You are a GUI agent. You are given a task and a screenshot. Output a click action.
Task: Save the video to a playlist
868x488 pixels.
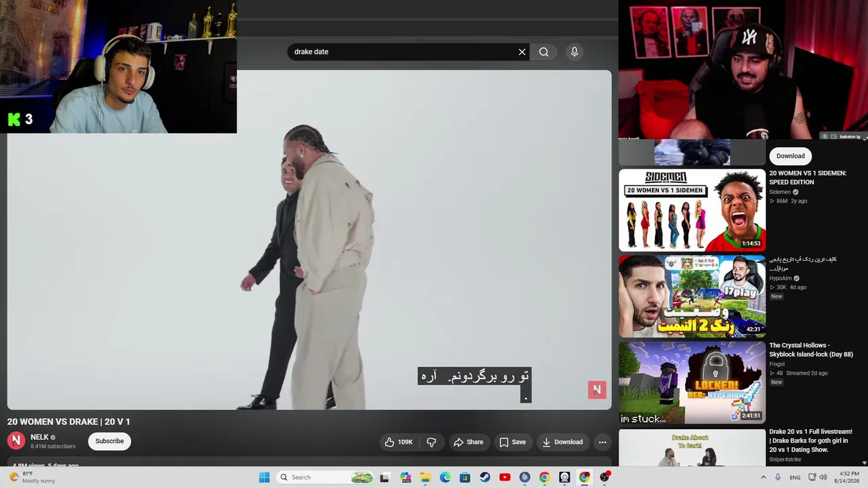coord(513,442)
